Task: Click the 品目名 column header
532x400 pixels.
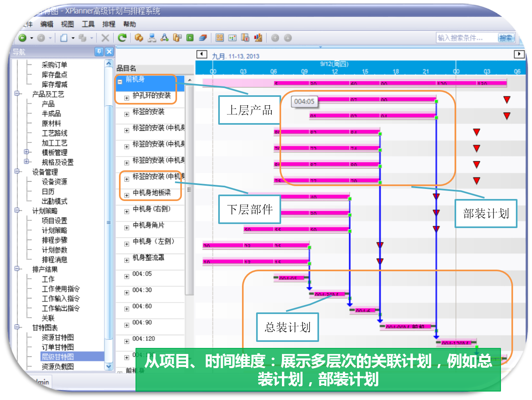Action: (126, 68)
